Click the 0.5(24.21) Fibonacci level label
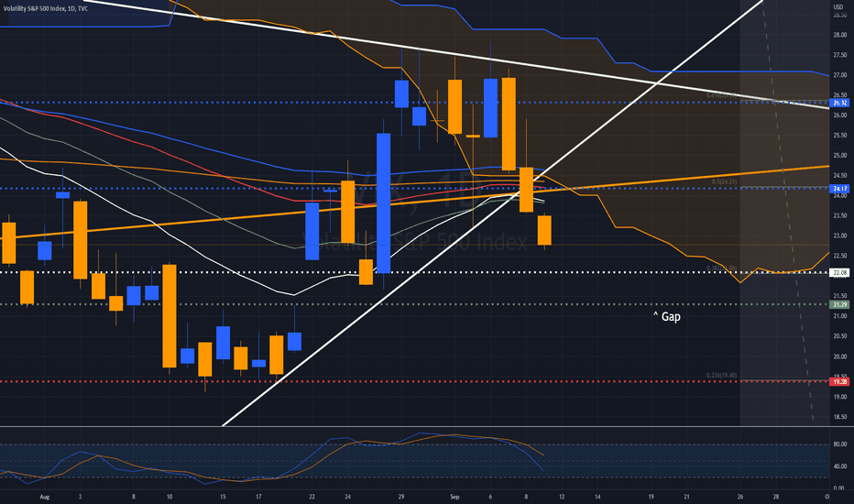This screenshot has height=504, width=854. coord(724,181)
